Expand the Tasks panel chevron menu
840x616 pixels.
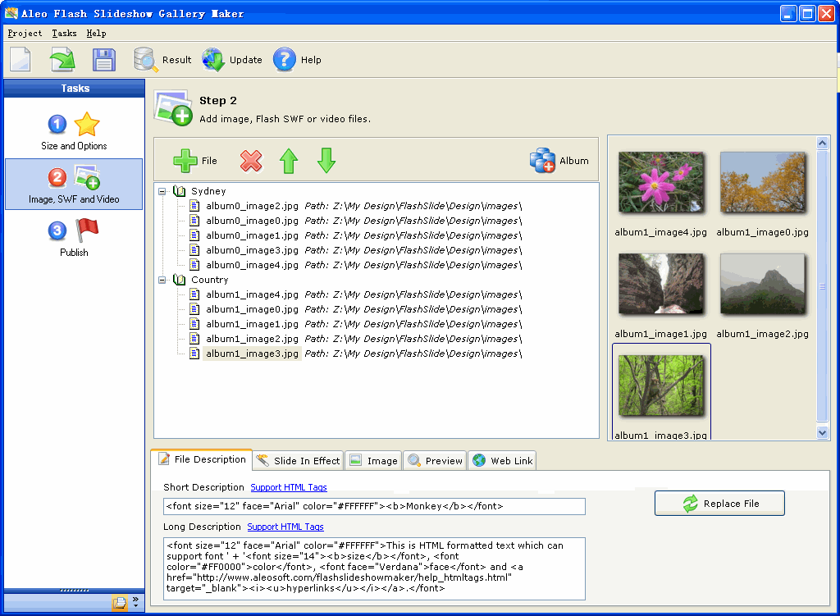coord(135,602)
